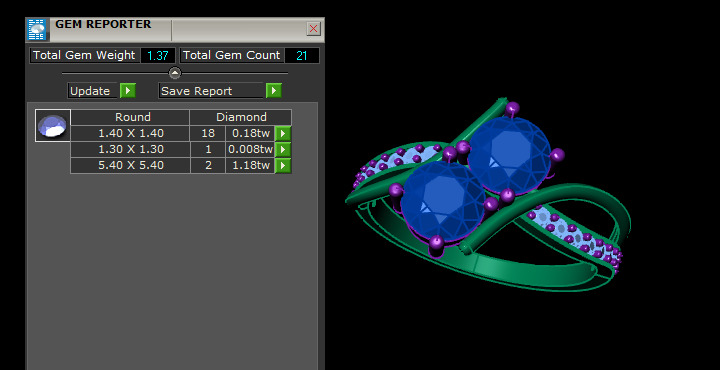The image size is (720, 370).
Task: Click the green arrow for 0.008tw row
Action: pyautogui.click(x=283, y=150)
